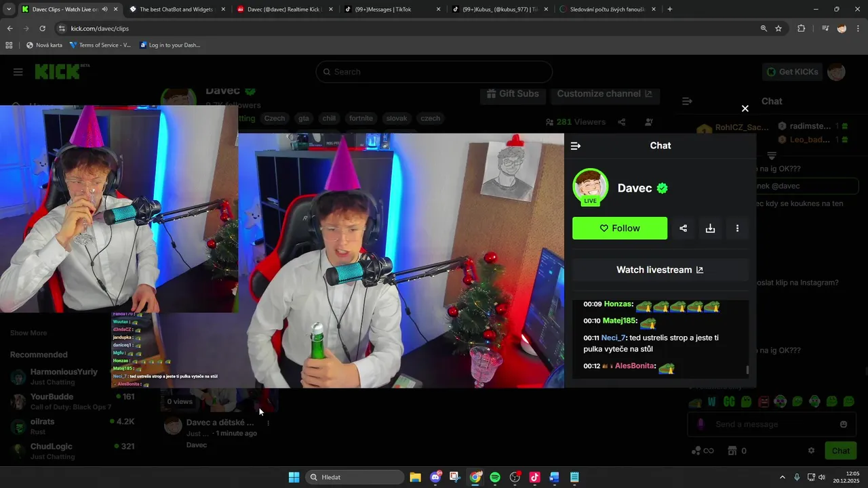This screenshot has width=868, height=488.
Task: Open Spotify from the taskbar
Action: [x=495, y=477]
